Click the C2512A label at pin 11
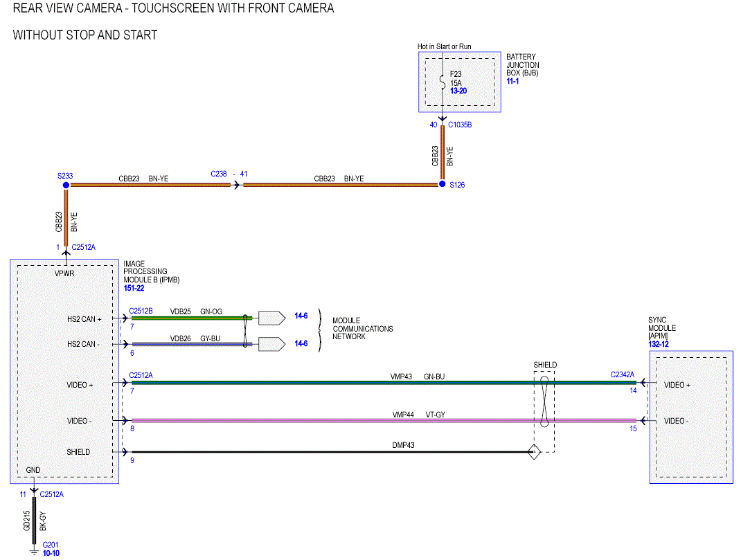Image resolution: width=750 pixels, height=560 pixels. click(51, 494)
